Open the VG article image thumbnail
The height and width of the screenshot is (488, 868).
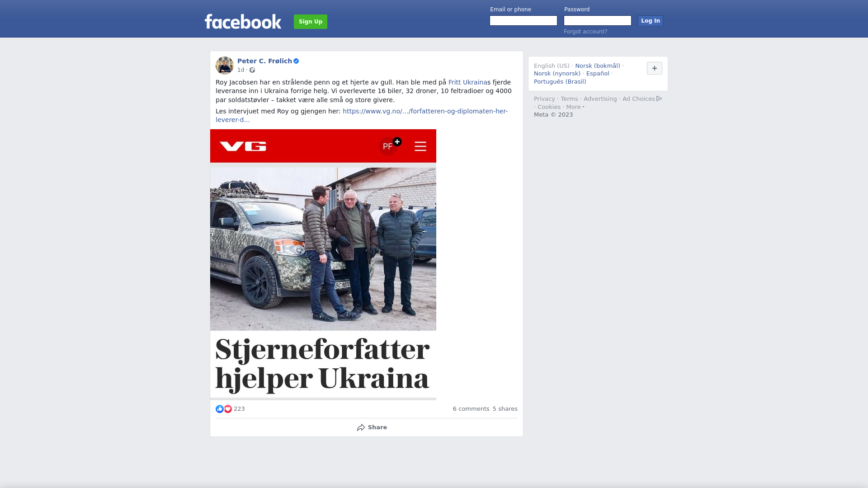323,264
